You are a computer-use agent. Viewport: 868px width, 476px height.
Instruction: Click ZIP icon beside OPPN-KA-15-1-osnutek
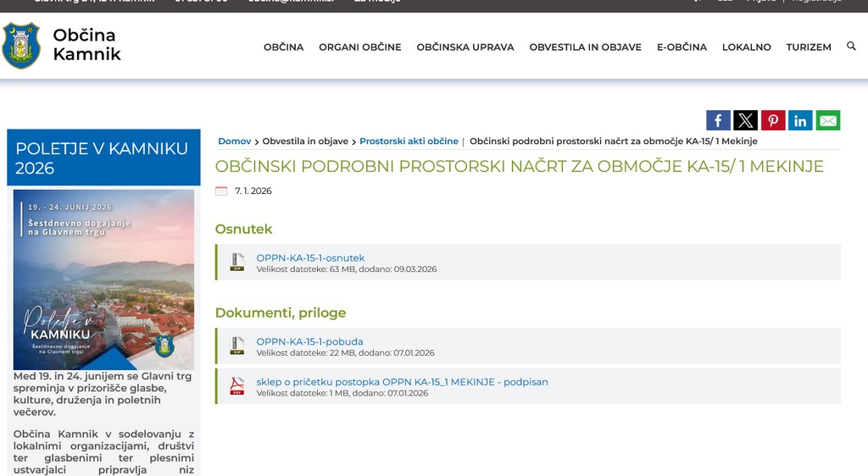[237, 262]
